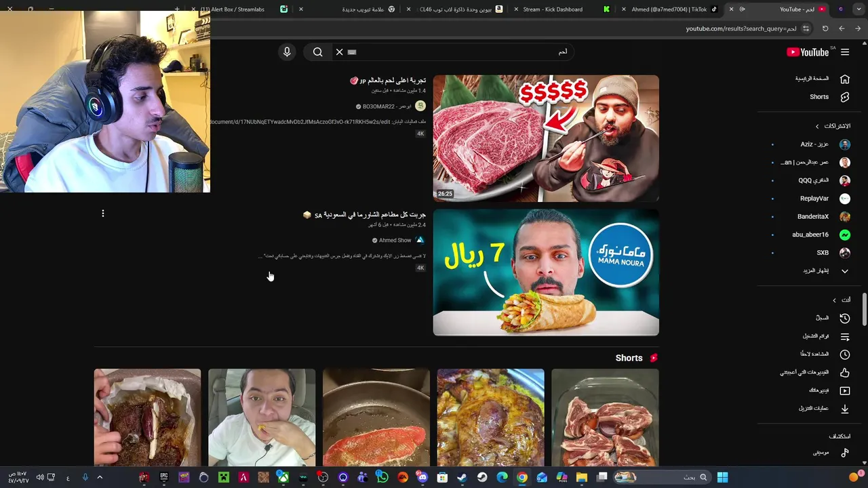Expand Subscriptions section chevron (الاشتراكات)
Viewport: 868px width, 488px height.
(x=817, y=126)
